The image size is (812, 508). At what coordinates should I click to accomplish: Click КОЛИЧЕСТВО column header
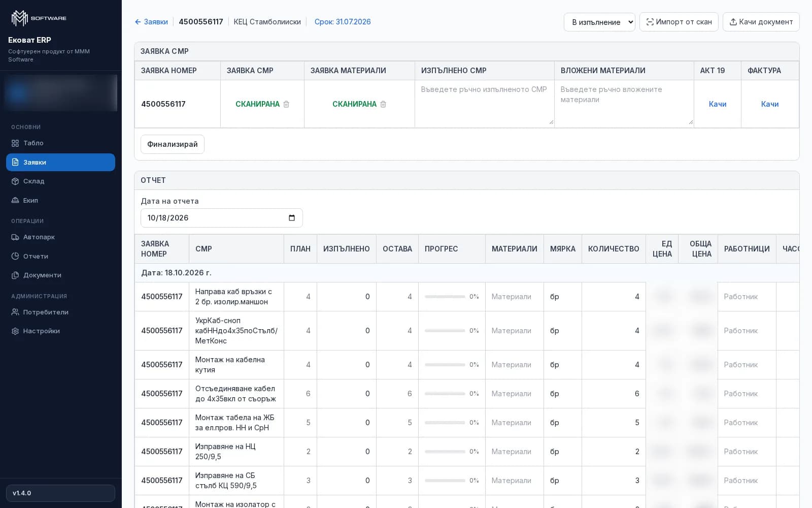tap(614, 249)
